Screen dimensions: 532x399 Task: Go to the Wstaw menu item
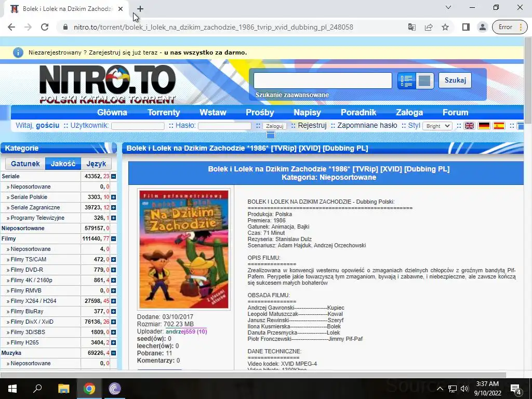(x=212, y=112)
